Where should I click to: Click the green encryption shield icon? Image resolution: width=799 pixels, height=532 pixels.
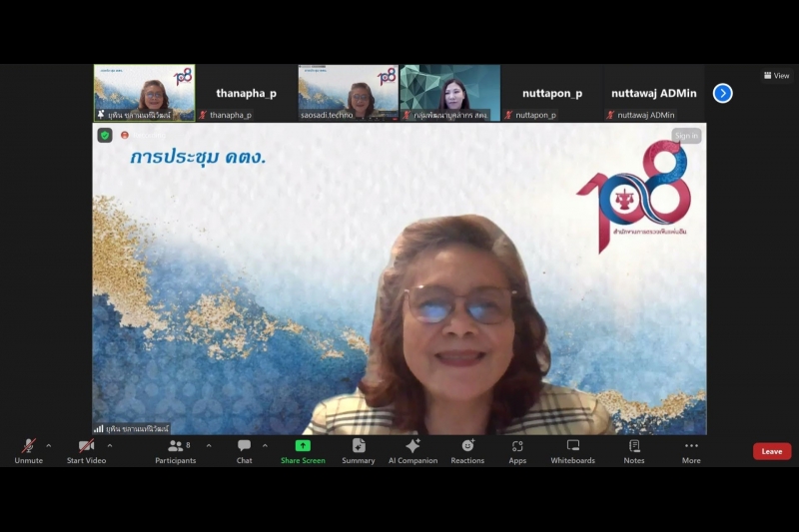105,135
